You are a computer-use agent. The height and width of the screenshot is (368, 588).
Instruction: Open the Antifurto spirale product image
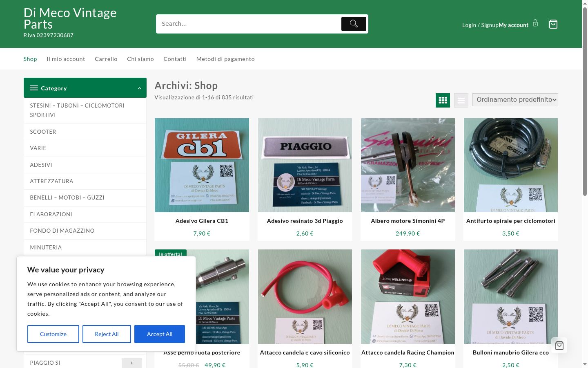tap(511, 165)
